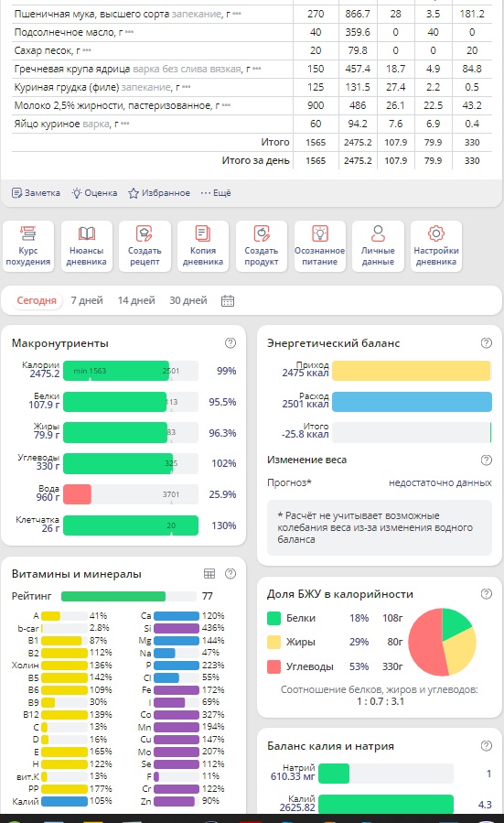Open help for Изменение веса
This screenshot has width=504, height=823.
coord(487,460)
